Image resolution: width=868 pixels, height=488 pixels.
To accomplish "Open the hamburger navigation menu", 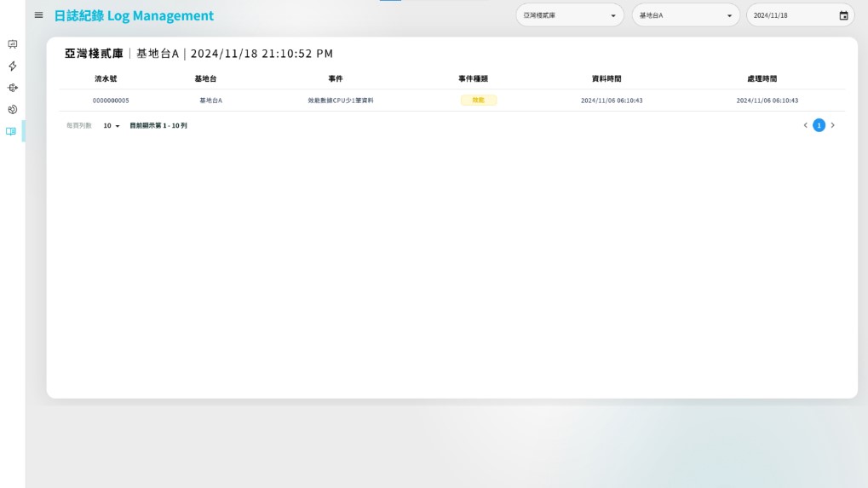I will (38, 15).
